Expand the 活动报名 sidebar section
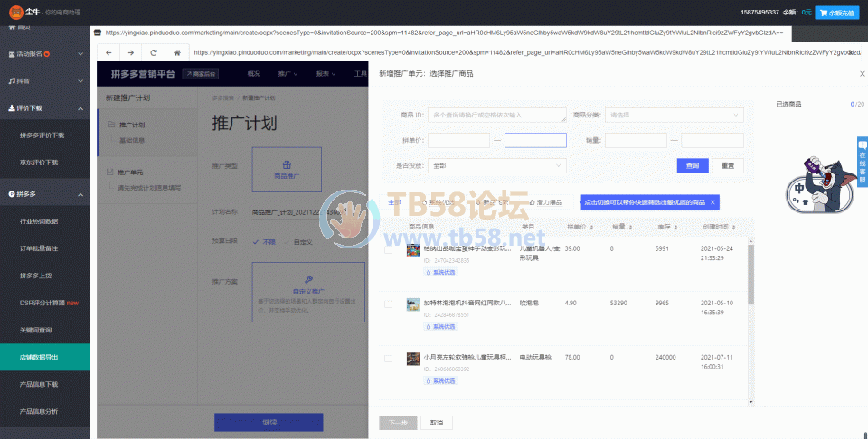This screenshot has height=439, width=868. (x=45, y=54)
